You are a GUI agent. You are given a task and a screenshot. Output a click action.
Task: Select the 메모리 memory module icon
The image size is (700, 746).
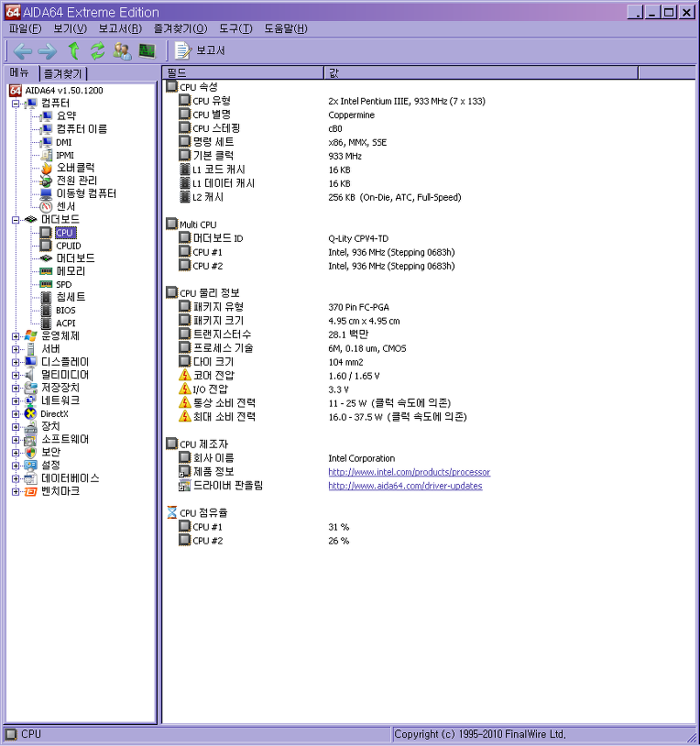(x=46, y=271)
